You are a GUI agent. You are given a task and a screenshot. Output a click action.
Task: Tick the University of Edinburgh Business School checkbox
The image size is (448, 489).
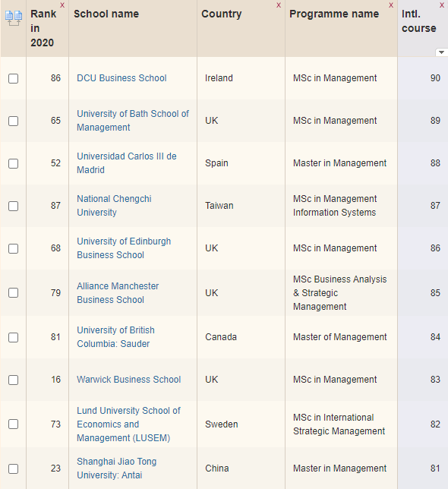click(13, 248)
